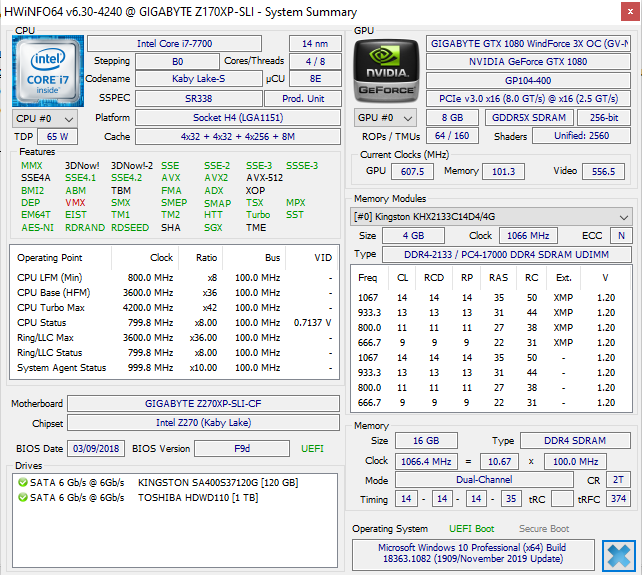The height and width of the screenshot is (575, 642).
Task: Click the green check icon next to TOSHIBA drive
Action: point(23,498)
